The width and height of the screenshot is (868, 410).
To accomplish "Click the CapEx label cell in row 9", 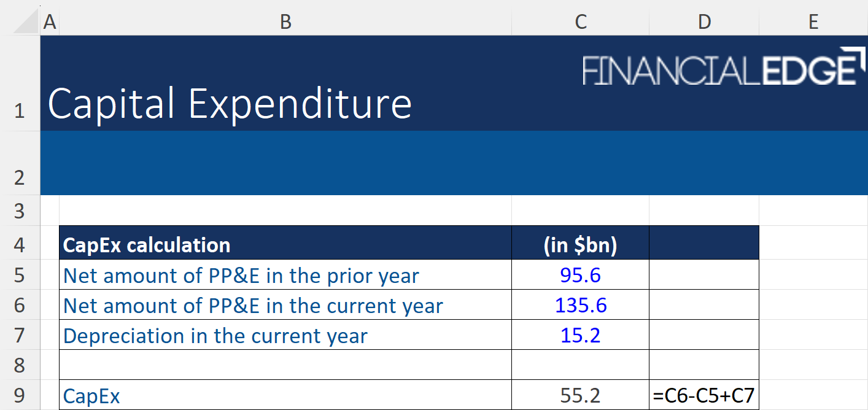I will [x=285, y=396].
